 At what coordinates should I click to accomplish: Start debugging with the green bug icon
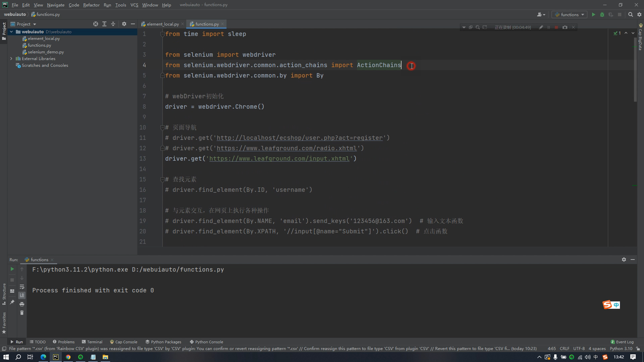[602, 14]
